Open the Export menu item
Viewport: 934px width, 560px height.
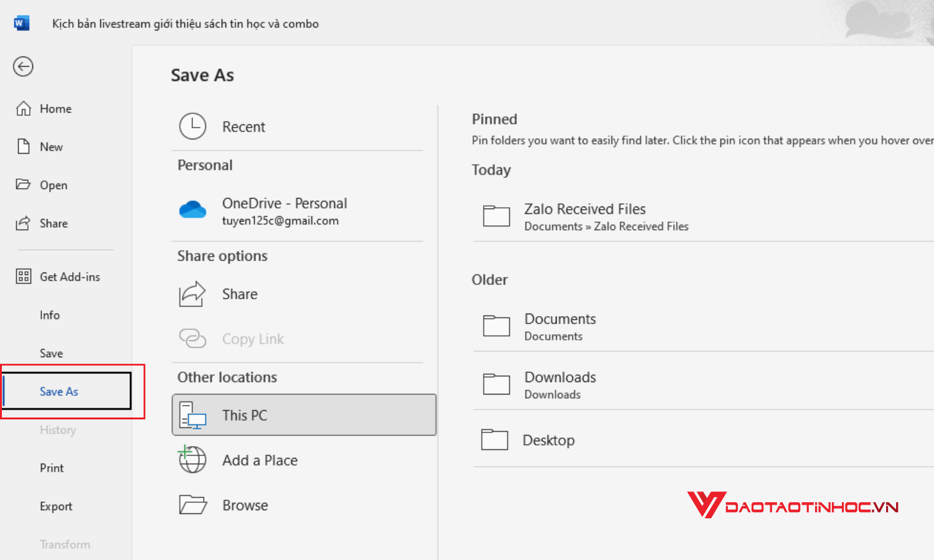pos(56,506)
